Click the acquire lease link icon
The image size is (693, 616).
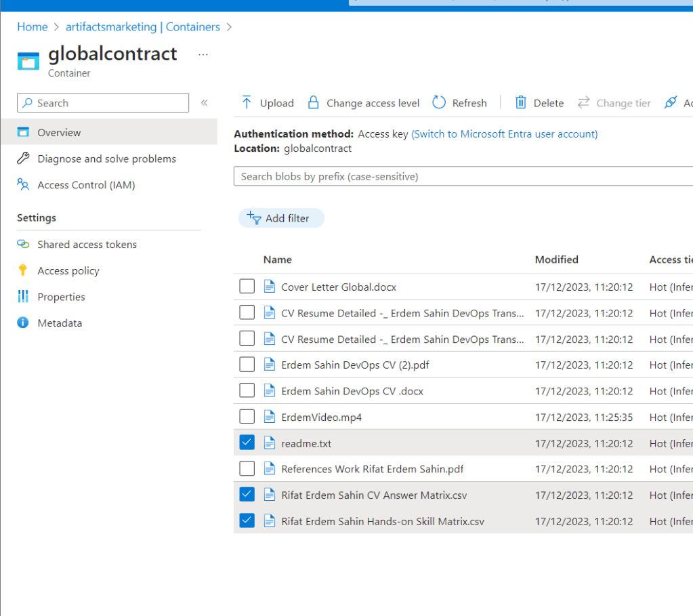671,102
